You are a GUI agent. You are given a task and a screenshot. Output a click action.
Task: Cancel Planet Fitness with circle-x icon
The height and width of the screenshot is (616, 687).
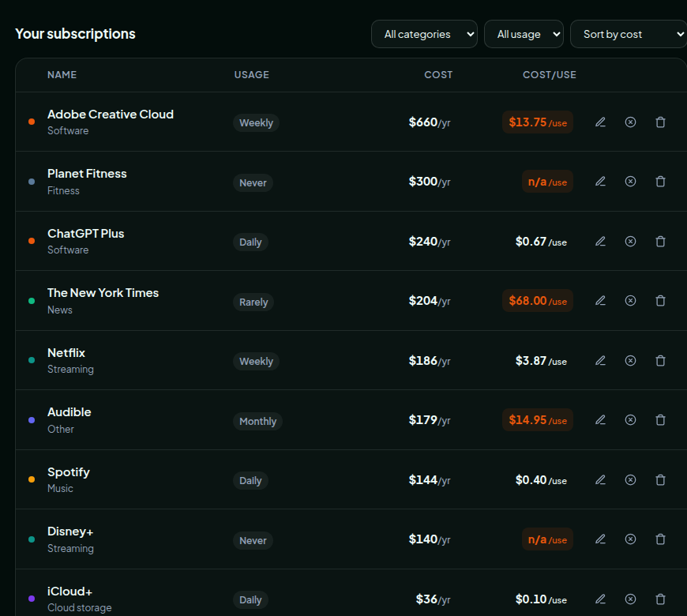click(630, 182)
